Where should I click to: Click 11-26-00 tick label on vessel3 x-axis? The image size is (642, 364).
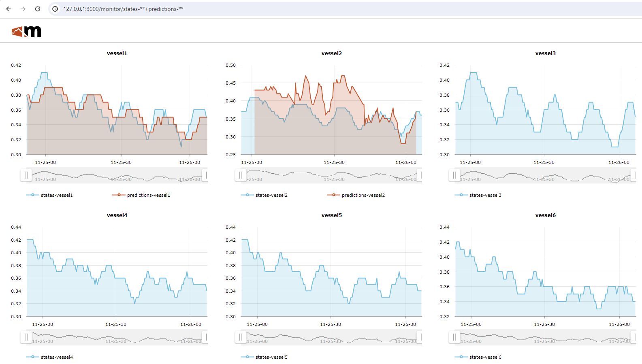pos(619,162)
